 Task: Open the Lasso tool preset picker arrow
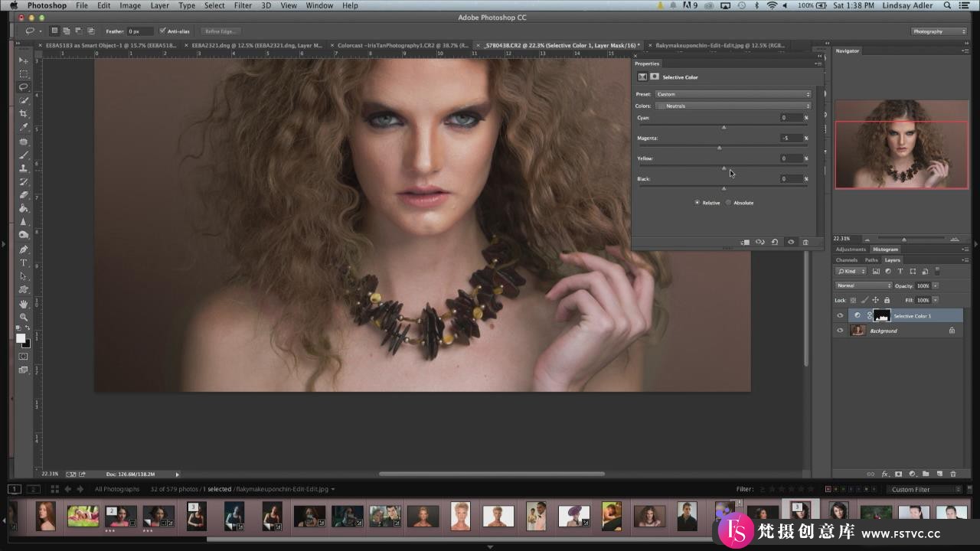(x=40, y=31)
